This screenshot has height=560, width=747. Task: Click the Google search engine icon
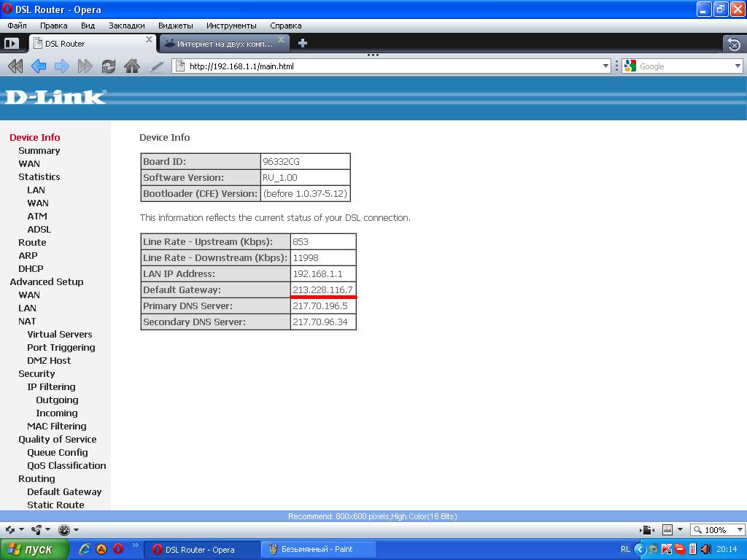point(630,66)
